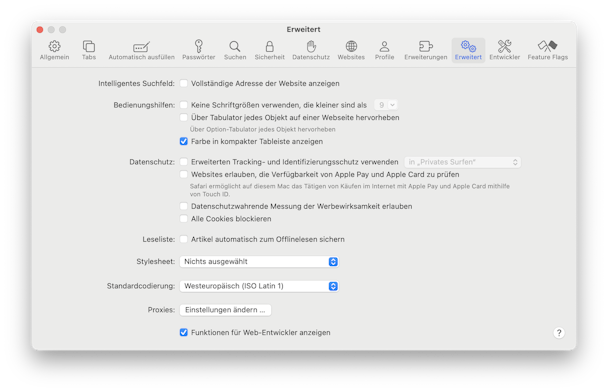Screen dimensions: 608x392
Task: Enable Über Tabulator jedes Objekt hervorheben
Action: 184,117
